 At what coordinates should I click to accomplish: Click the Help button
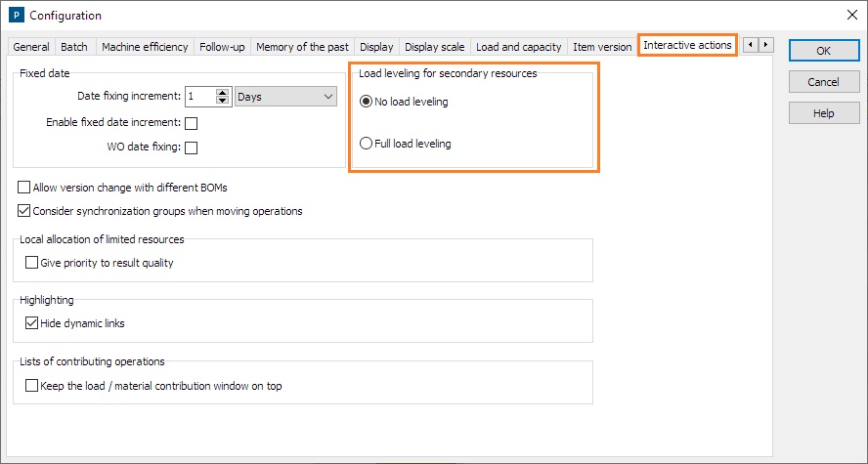pos(823,113)
